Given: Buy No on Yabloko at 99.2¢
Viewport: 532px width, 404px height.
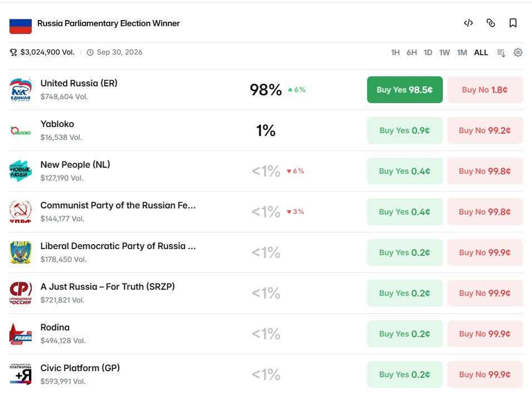Looking at the screenshot, I should 485,130.
